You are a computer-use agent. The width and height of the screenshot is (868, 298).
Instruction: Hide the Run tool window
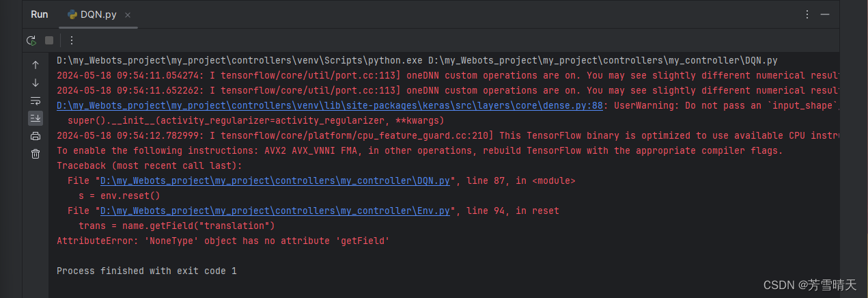(x=825, y=14)
